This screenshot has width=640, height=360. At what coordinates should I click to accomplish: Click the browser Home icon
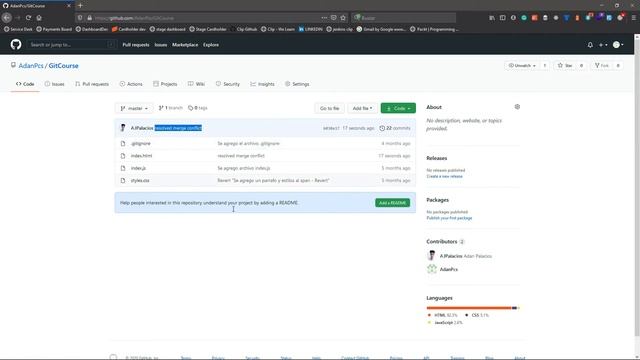coord(39,18)
